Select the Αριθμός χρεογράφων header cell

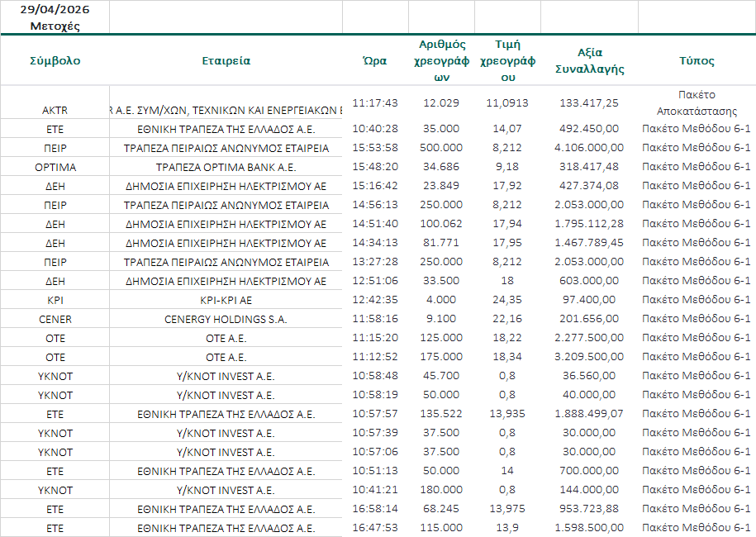(441, 60)
